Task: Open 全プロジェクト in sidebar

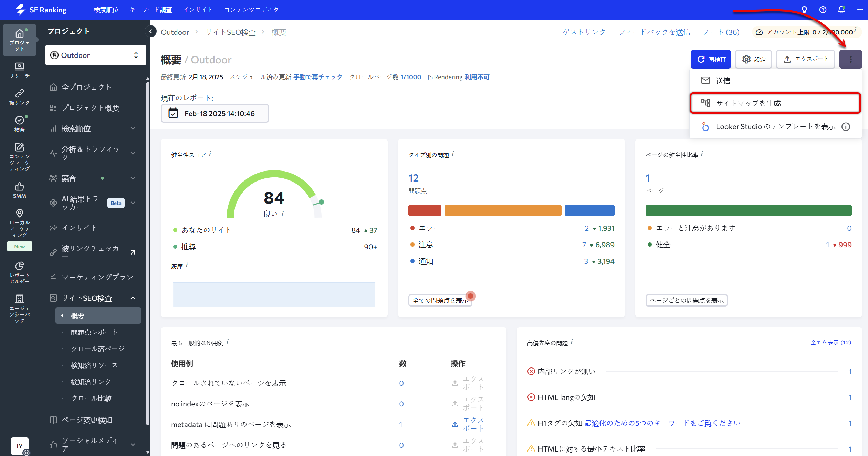Action: (x=86, y=87)
